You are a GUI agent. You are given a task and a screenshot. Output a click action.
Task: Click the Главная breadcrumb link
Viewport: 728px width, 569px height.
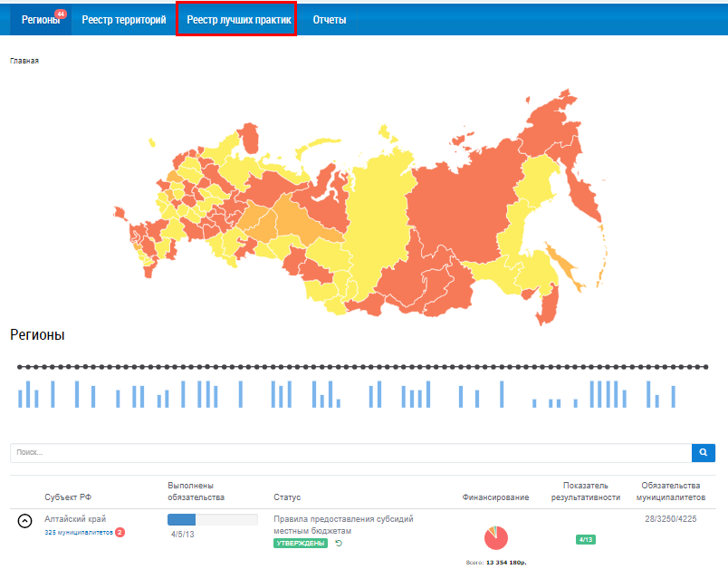(x=24, y=61)
